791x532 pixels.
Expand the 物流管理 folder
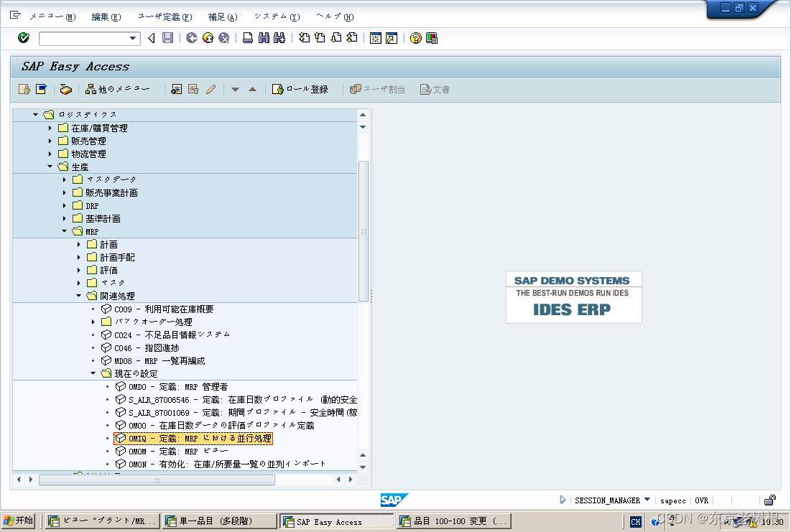(50, 154)
